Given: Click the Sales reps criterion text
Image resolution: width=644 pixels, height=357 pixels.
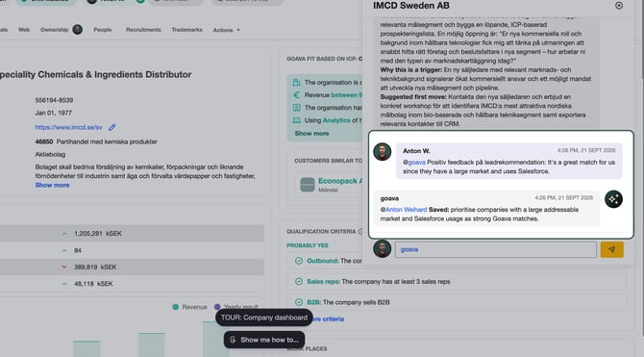Looking at the screenshot, I should coord(379,282).
